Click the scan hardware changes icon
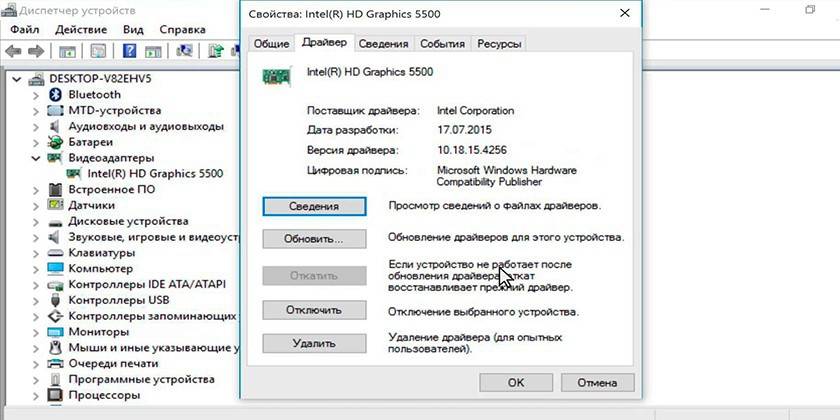The image size is (840, 420). click(x=185, y=50)
